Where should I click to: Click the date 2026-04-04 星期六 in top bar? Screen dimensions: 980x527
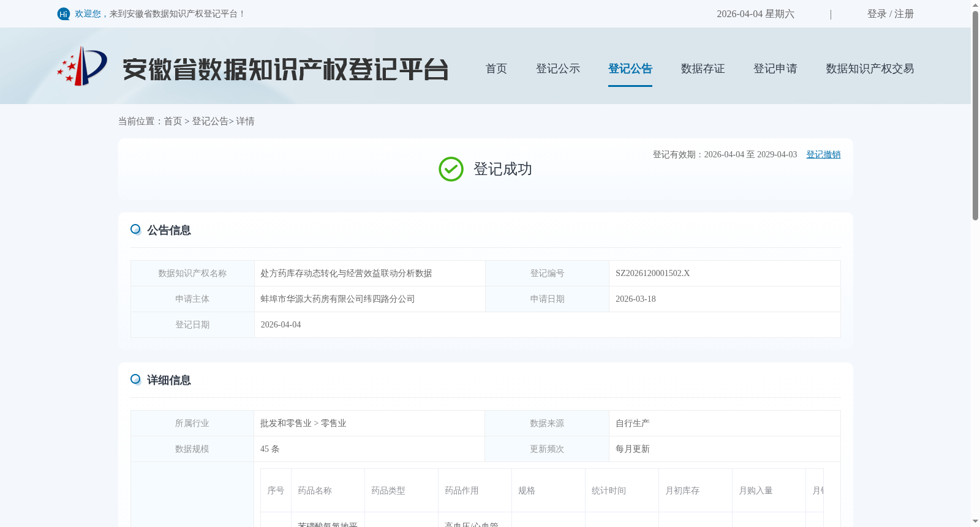[x=755, y=14]
